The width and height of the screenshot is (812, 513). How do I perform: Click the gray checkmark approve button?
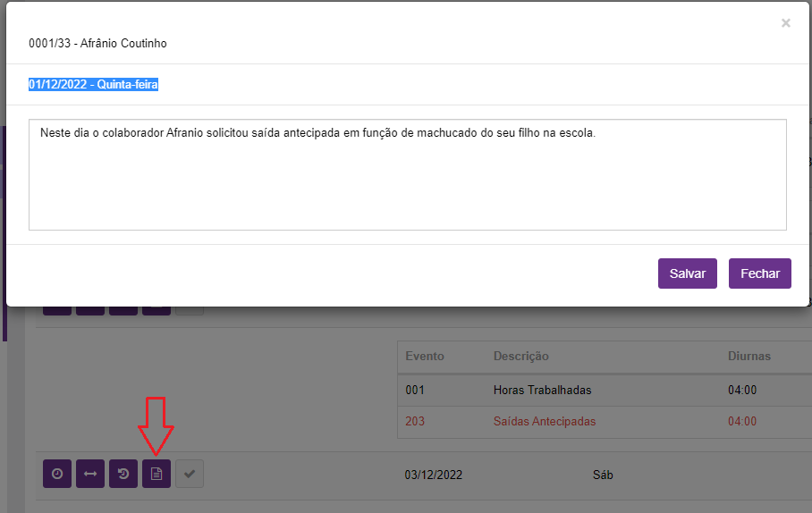pos(190,475)
